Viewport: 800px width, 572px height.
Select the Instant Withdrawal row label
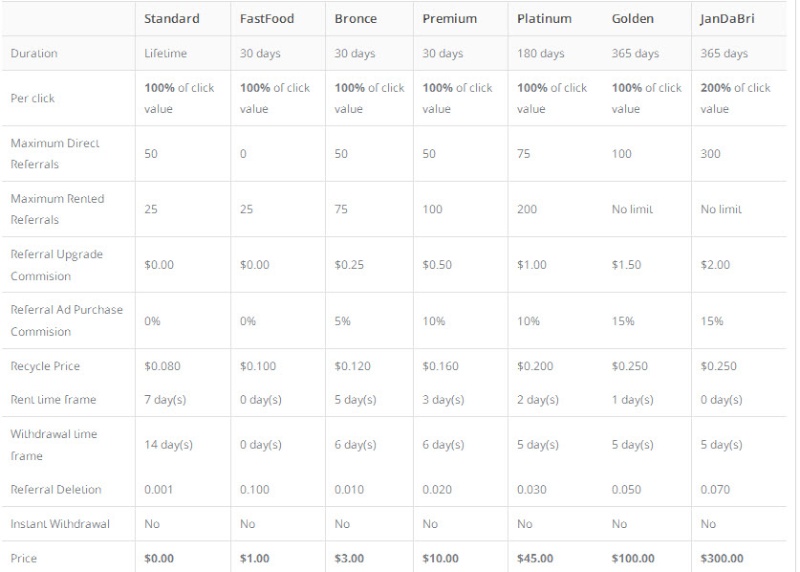coord(60,524)
